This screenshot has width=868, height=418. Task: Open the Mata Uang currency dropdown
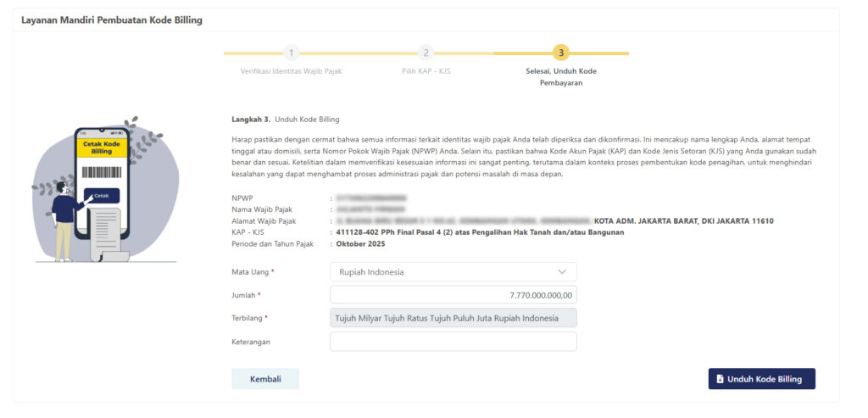(453, 272)
